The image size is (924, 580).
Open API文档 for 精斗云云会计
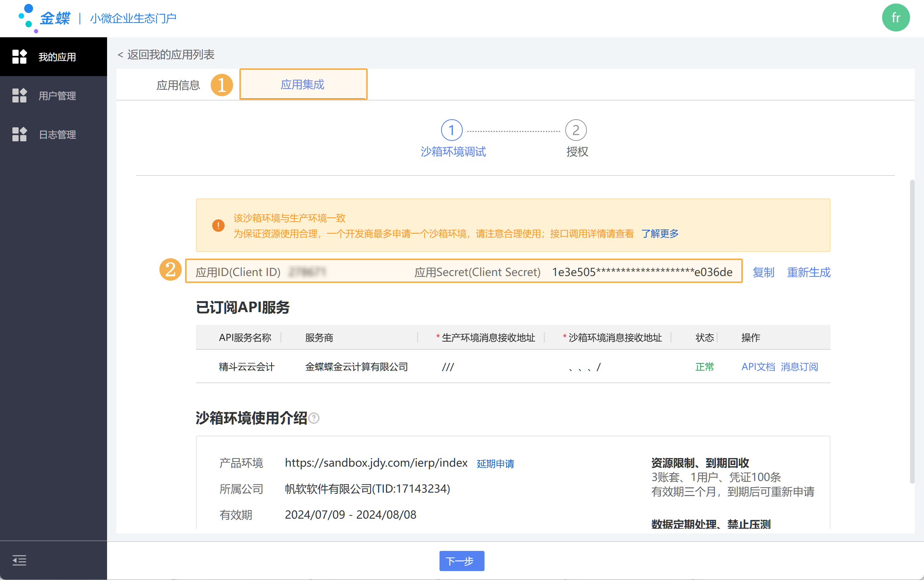pos(758,366)
